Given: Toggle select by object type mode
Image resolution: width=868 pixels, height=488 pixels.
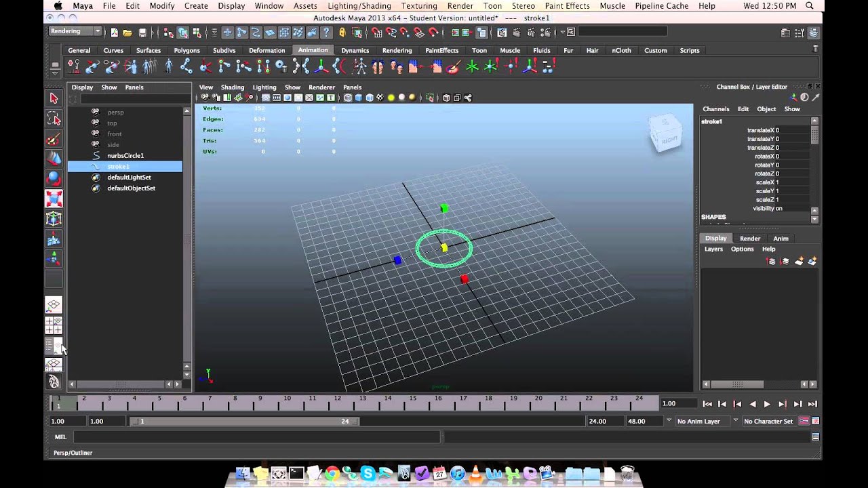Looking at the screenshot, I should (x=182, y=32).
